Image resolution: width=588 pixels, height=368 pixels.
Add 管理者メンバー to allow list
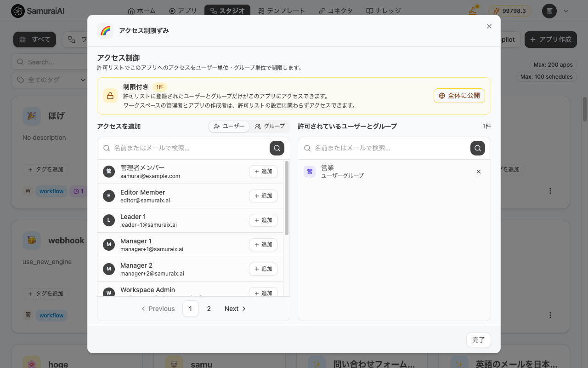coord(263,171)
